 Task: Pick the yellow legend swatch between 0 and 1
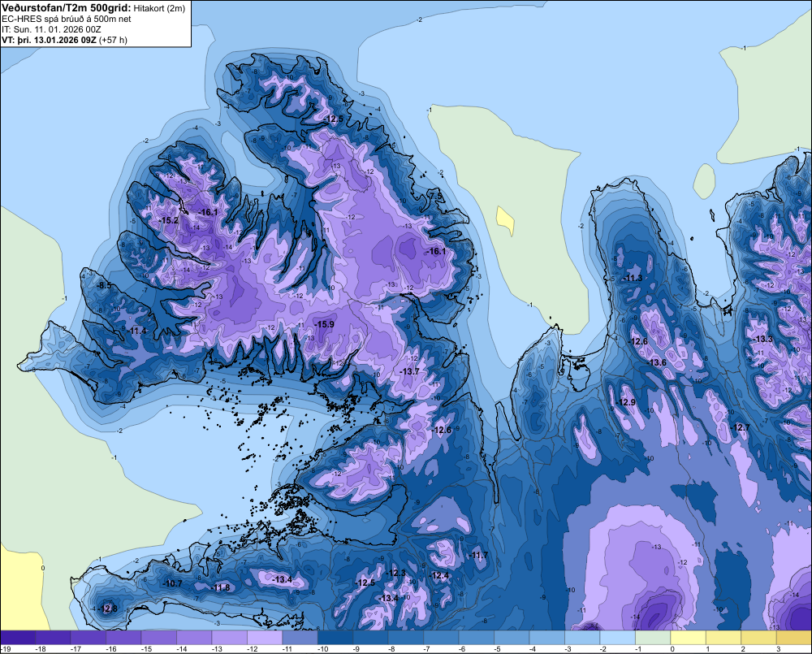tap(689, 638)
